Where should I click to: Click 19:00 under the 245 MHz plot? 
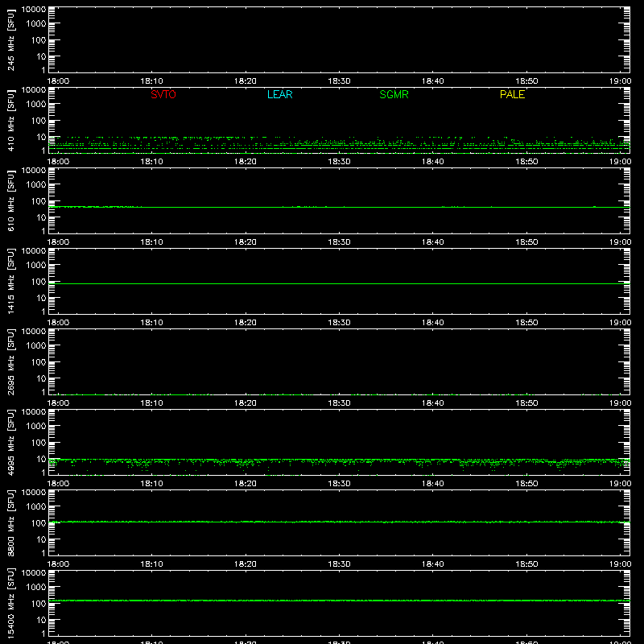620,81
